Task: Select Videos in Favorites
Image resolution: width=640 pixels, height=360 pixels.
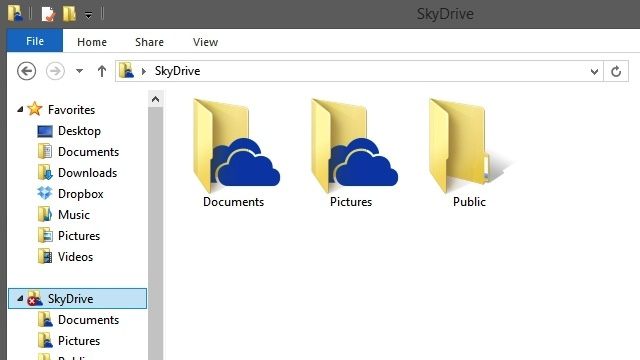Action: pyautogui.click(x=65, y=257)
